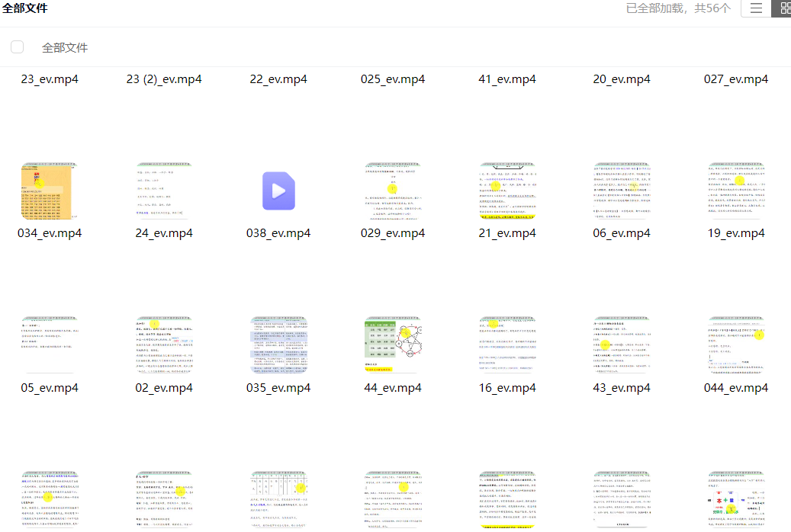Open the 02_ev.mp4 thumbnail
This screenshot has width=791, height=532.
(x=164, y=345)
